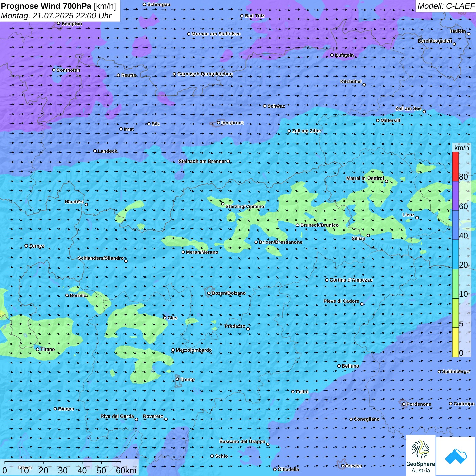Select the Landeck city label
The width and height of the screenshot is (476, 476).
coord(107,151)
